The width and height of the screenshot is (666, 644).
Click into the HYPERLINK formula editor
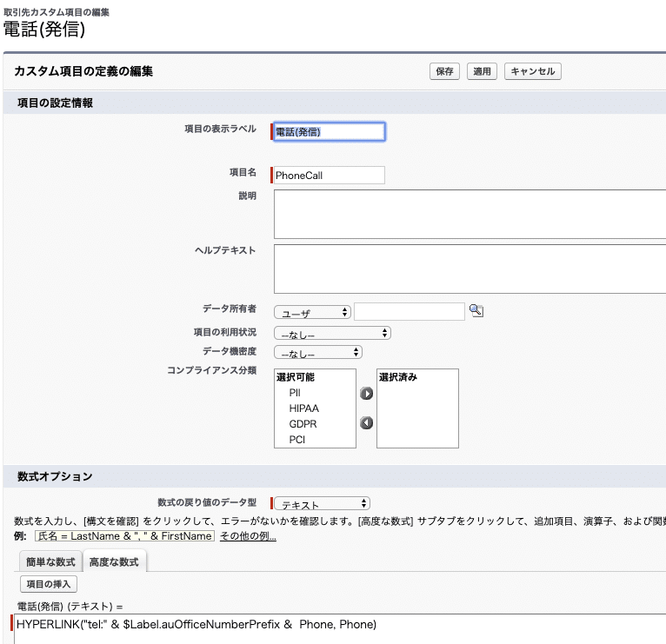tap(340, 629)
